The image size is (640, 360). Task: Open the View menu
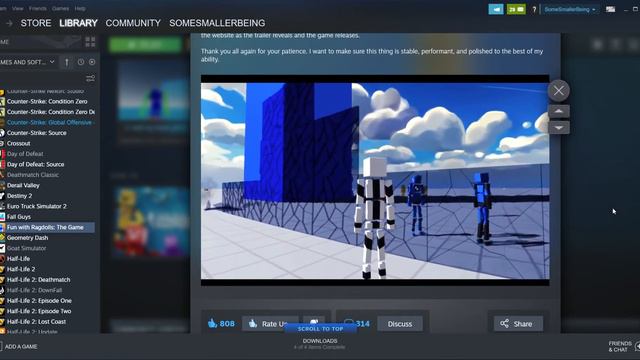coord(18,8)
